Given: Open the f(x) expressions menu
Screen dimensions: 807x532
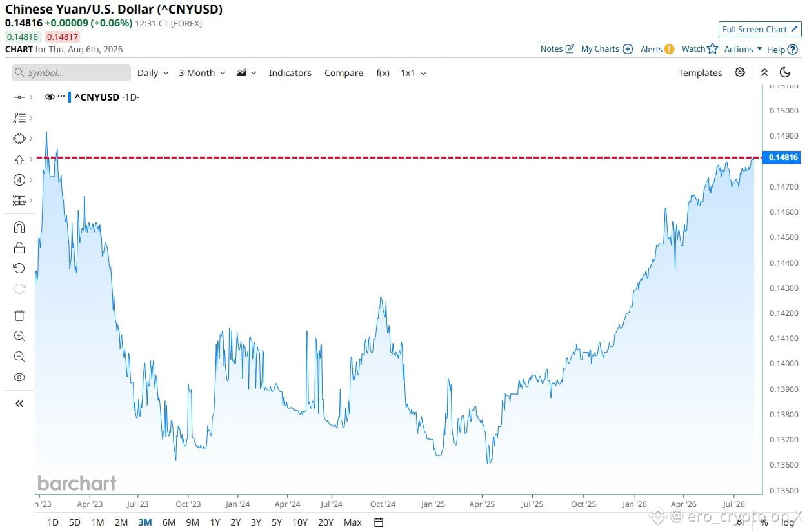Looking at the screenshot, I should pos(383,73).
